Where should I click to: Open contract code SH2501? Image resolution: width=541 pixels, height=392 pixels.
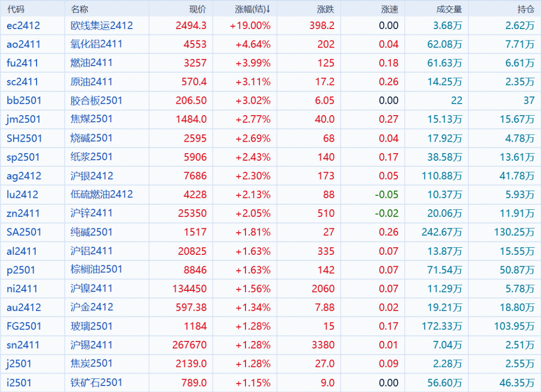tap(24, 139)
